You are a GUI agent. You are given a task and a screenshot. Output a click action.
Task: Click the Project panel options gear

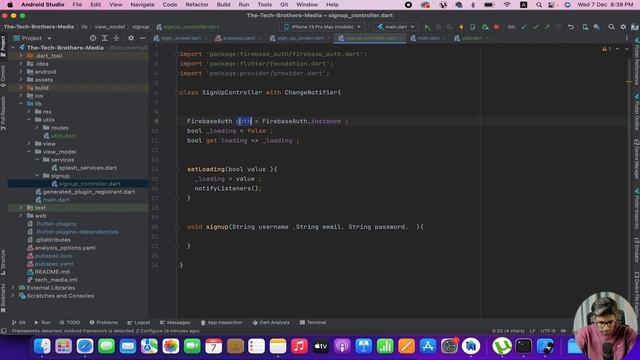point(131,38)
